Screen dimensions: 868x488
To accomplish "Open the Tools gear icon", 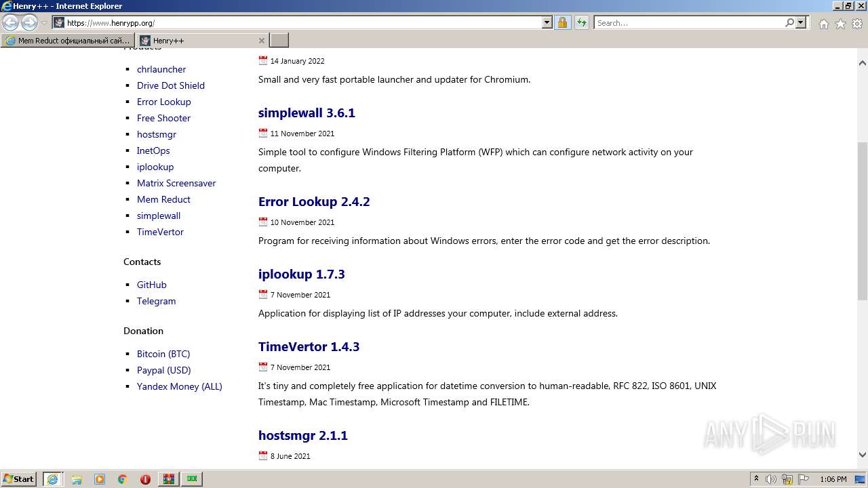I will 857,24.
